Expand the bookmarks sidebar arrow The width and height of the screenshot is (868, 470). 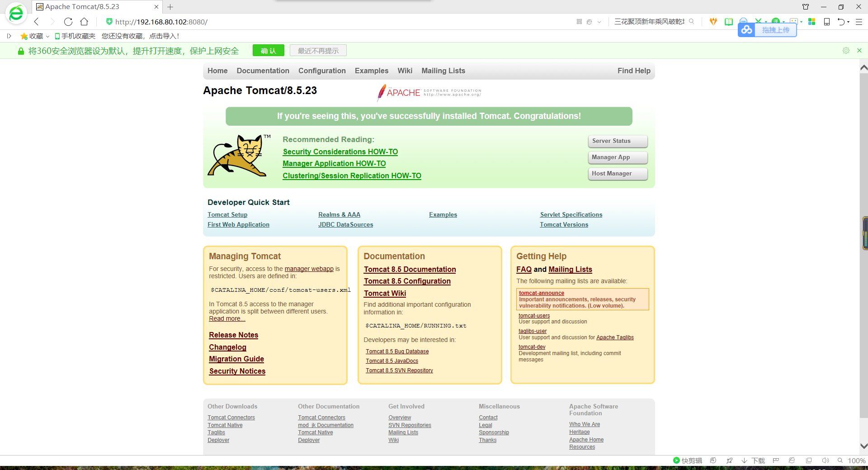9,36
